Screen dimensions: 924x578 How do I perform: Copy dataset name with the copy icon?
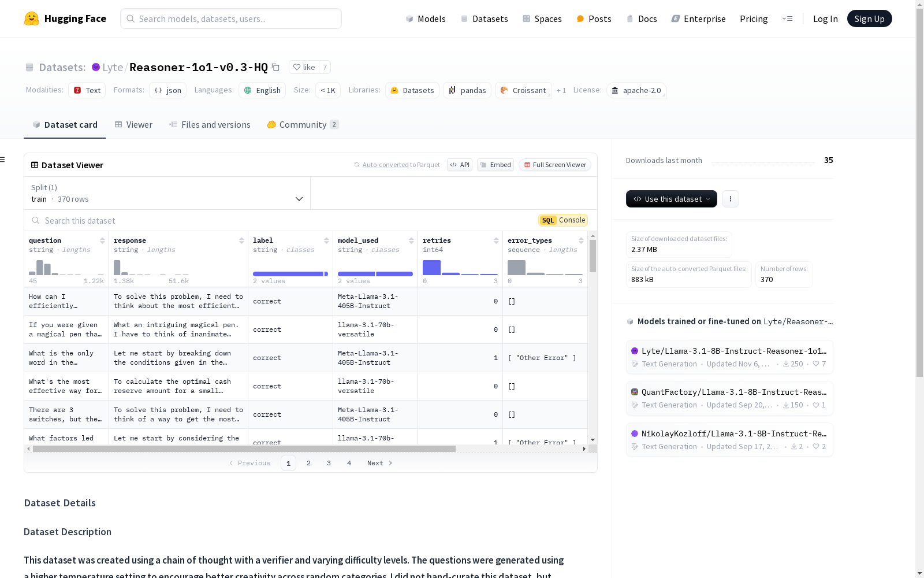[x=276, y=67]
